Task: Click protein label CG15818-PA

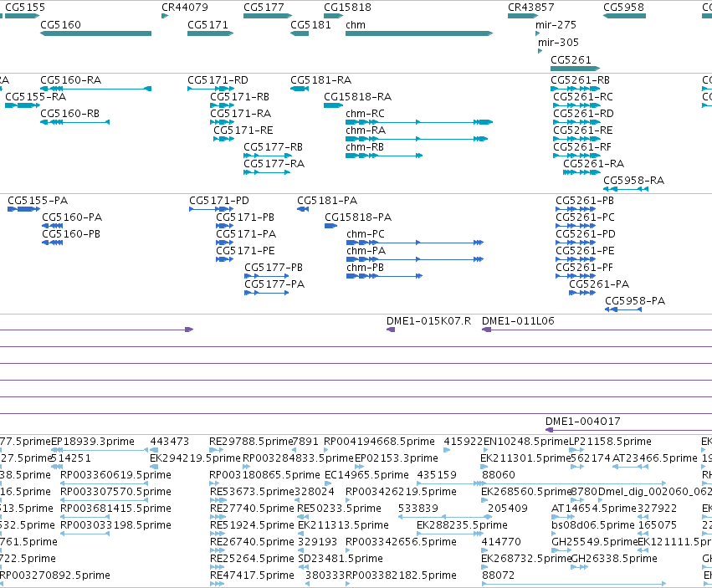Action: [x=358, y=217]
